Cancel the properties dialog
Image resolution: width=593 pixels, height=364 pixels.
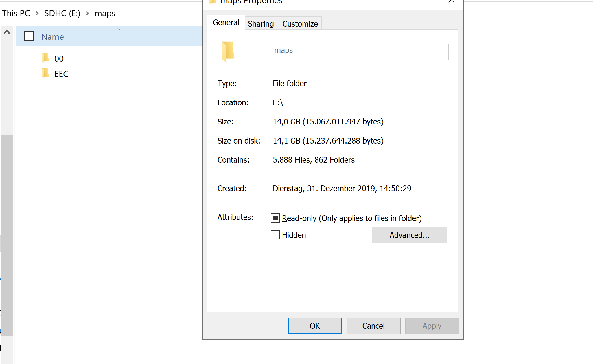click(x=373, y=326)
